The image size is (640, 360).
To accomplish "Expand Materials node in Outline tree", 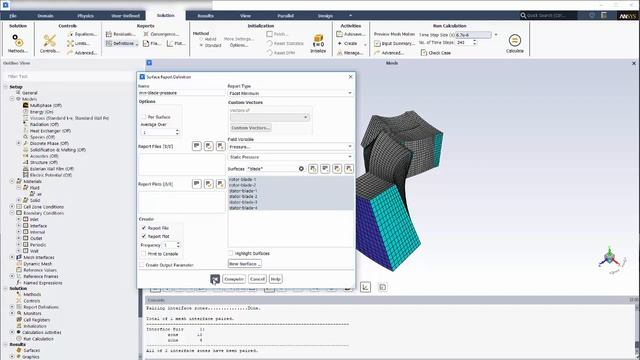I will (12, 181).
